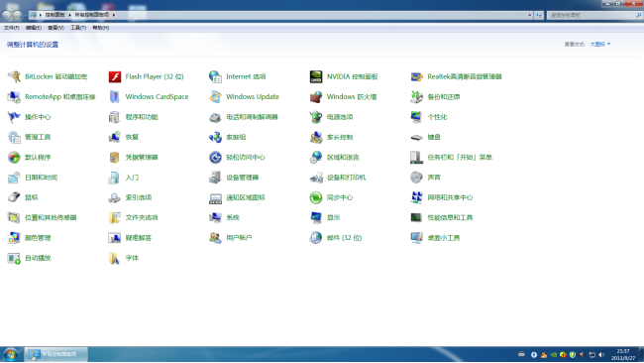
Task: Open the Flash Player (32 位) icon
Action: 115,76
